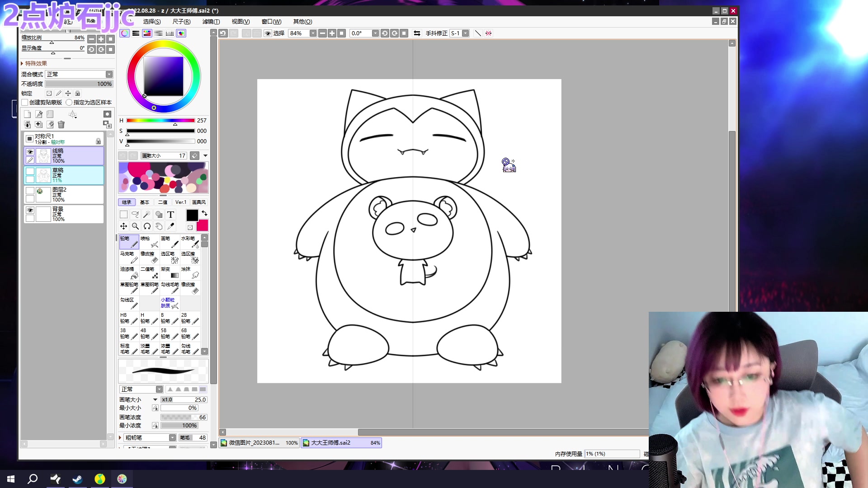Click the delete layer trash icon
This screenshot has height=488, width=868.
pos(61,124)
